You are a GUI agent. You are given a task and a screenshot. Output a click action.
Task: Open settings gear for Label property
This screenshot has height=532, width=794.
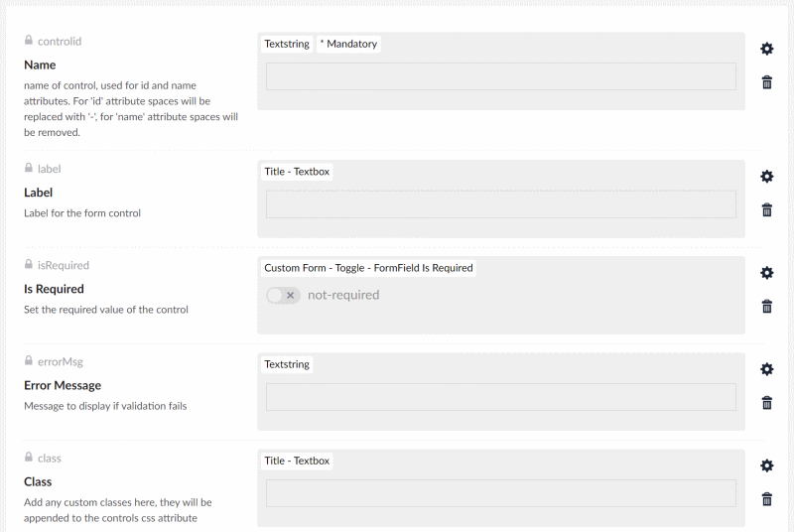[x=766, y=177]
